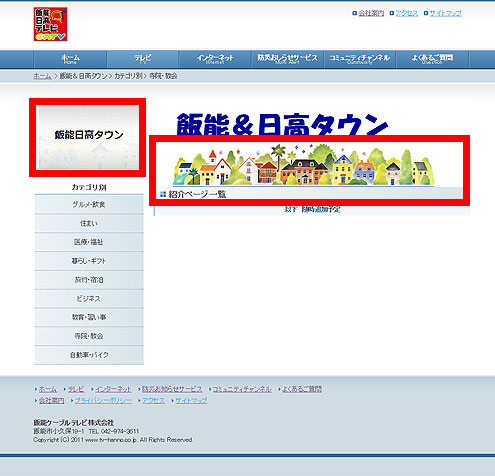Open プライバシーポリシー footer link
The image size is (495, 476).
tap(103, 400)
